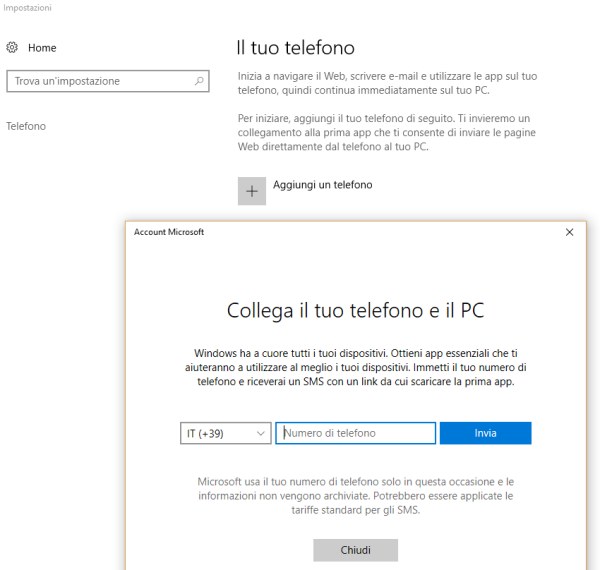Image resolution: width=600 pixels, height=570 pixels.
Task: Focus the 'Numero di telefono' input field
Action: click(355, 433)
